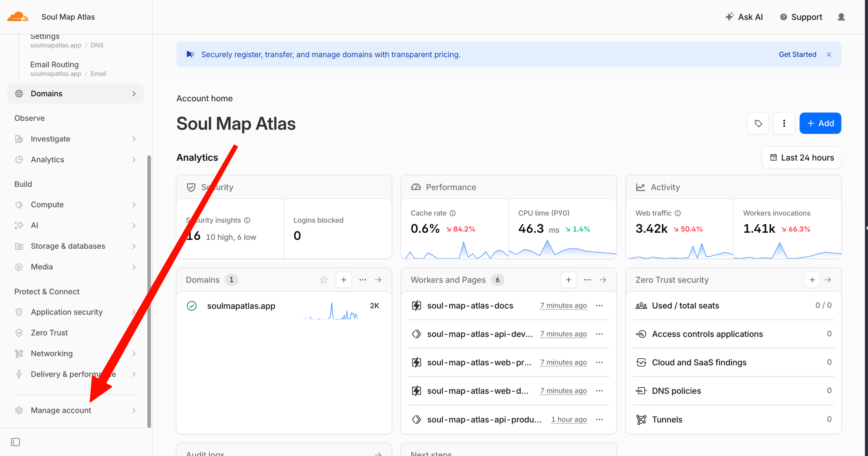Click the soulmapatlas.app traffic sparkline
The width and height of the screenshot is (868, 456).
coord(329,311)
